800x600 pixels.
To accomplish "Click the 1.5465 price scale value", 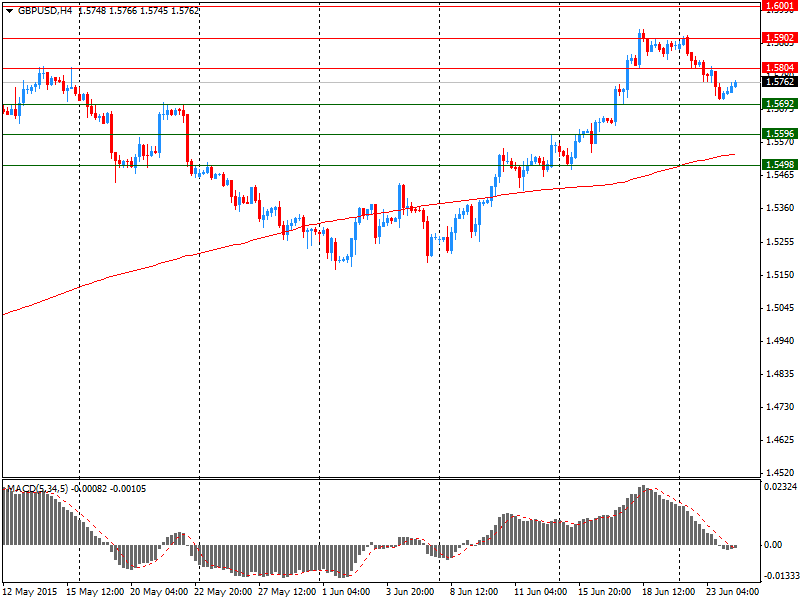I will (780, 175).
